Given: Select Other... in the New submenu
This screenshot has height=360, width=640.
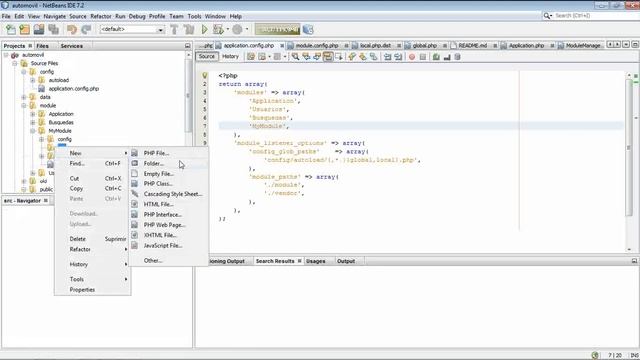Looking at the screenshot, I should tap(169, 260).
